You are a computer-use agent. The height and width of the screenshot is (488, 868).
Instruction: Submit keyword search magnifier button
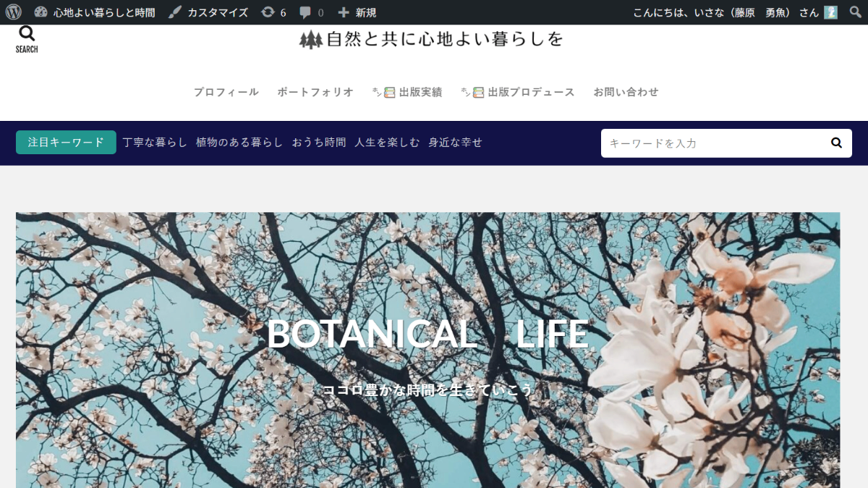coord(836,143)
